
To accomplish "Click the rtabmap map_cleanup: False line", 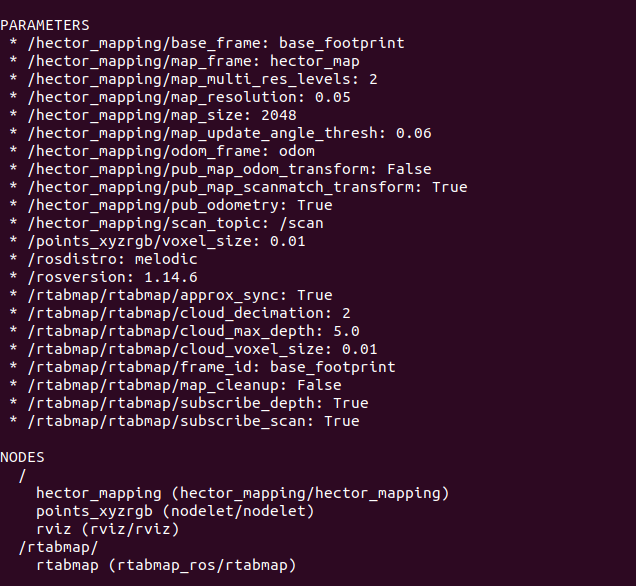I will click(184, 385).
